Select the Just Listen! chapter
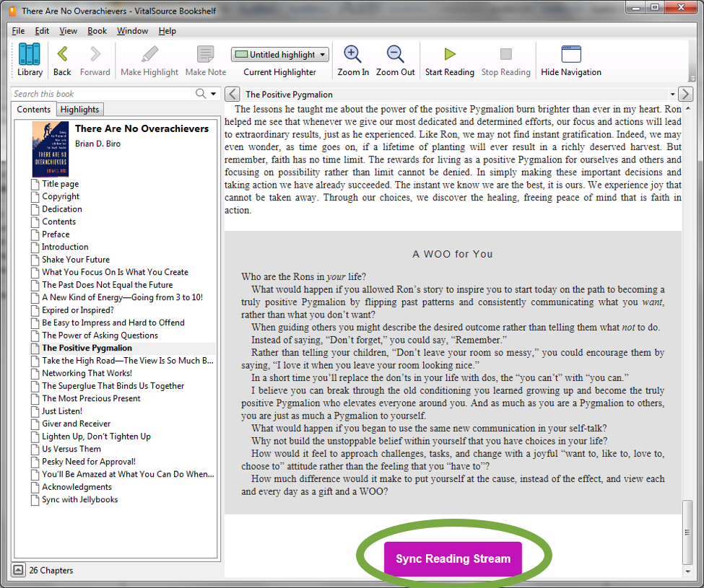Image resolution: width=704 pixels, height=588 pixels. pyautogui.click(x=61, y=411)
